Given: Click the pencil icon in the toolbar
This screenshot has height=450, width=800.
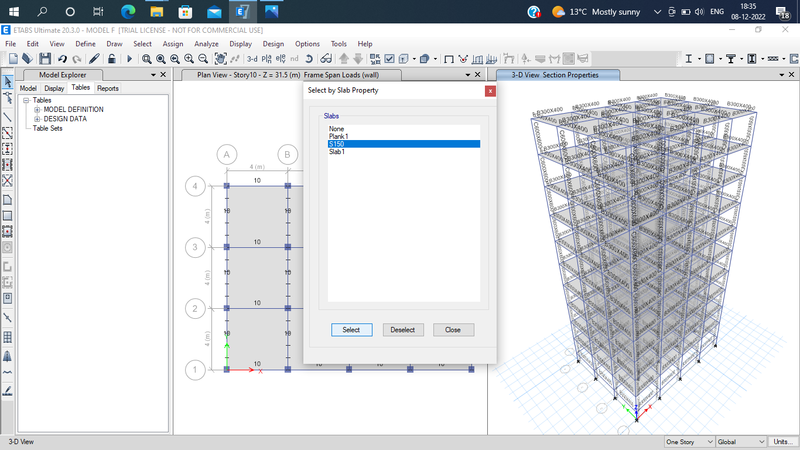Looking at the screenshot, I should tap(94, 59).
